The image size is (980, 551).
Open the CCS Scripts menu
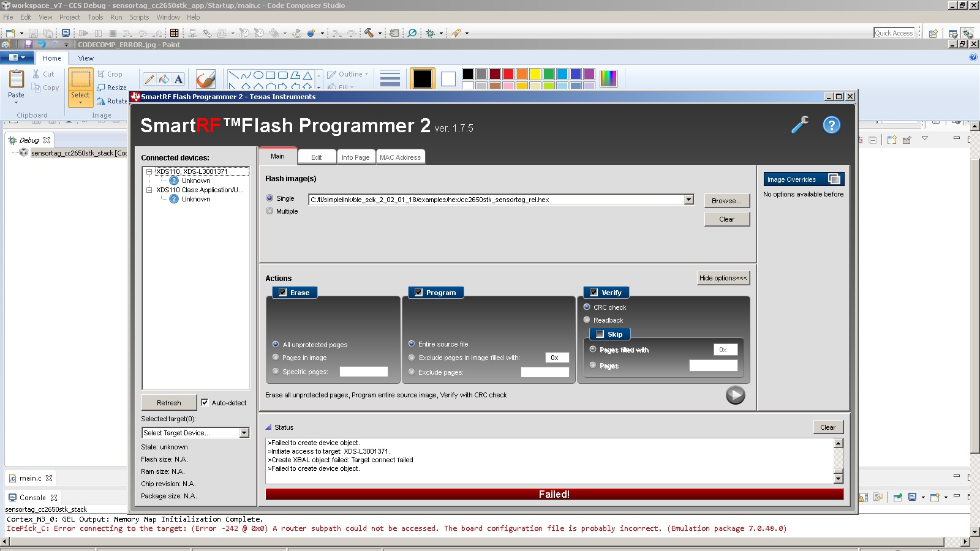tap(139, 17)
